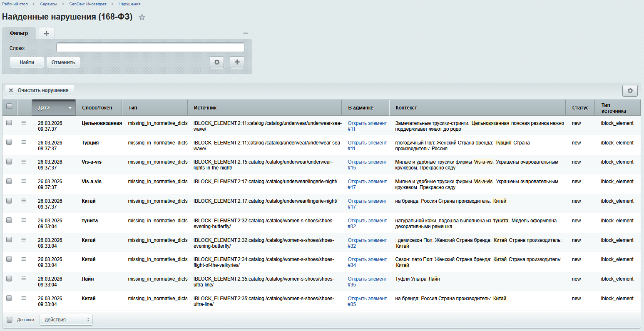This screenshot has width=644, height=331.
Task: Open row actions menu for Цельновязанная row
Action: (x=24, y=123)
